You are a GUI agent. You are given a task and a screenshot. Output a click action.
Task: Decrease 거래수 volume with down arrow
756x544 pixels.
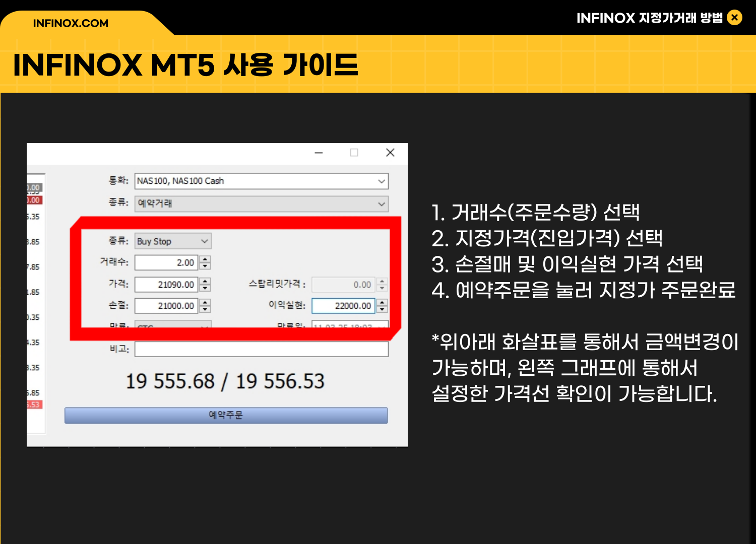click(x=205, y=266)
